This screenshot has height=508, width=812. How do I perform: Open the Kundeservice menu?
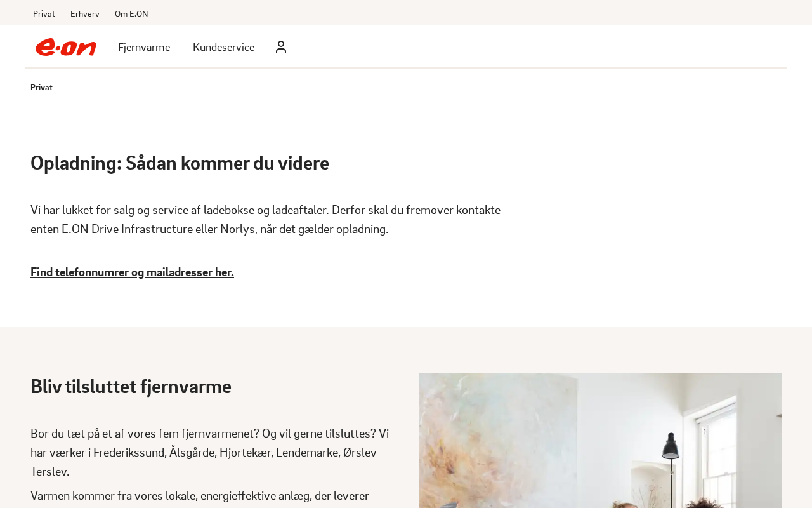223,47
